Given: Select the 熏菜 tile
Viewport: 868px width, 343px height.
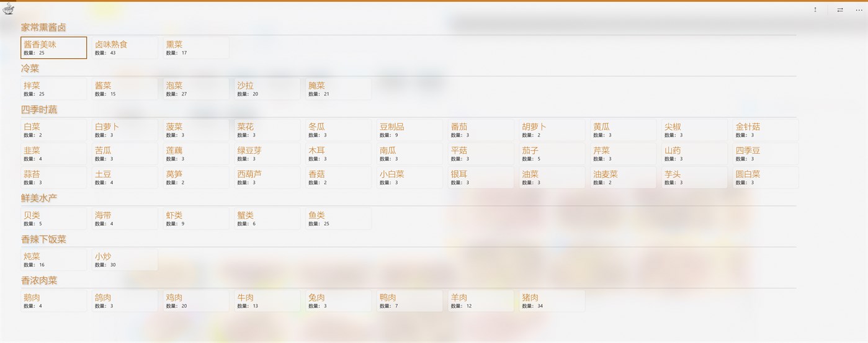Looking at the screenshot, I should click(196, 48).
